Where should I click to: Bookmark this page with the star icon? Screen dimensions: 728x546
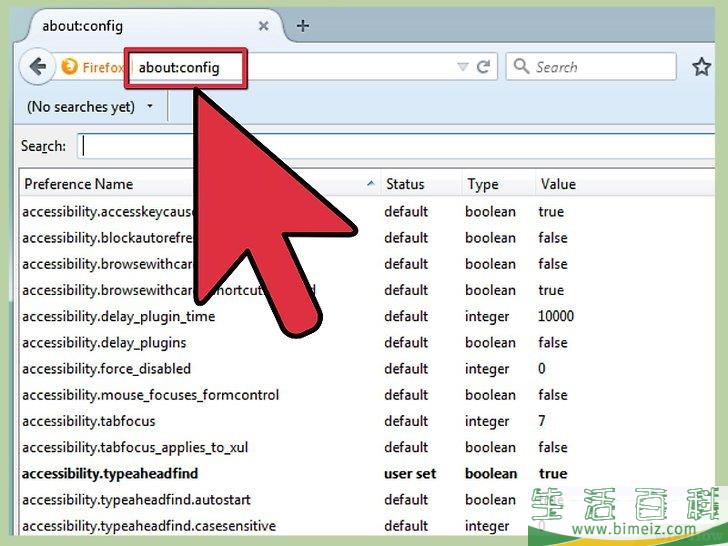click(702, 67)
